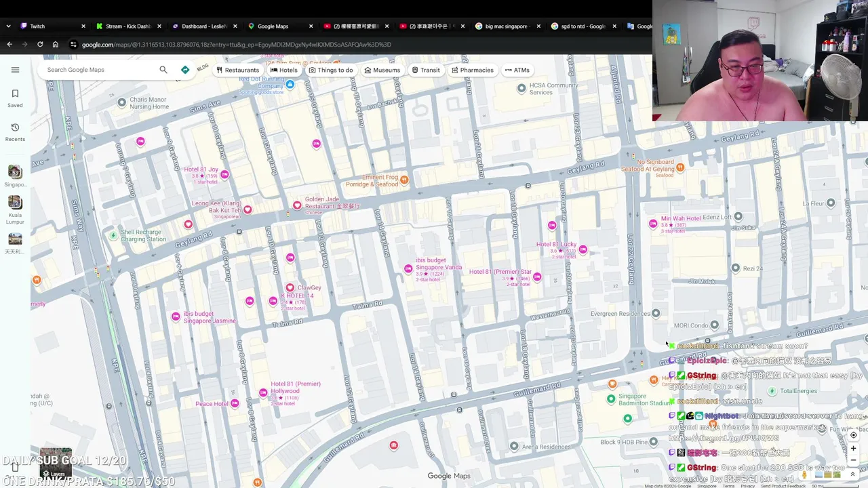Filter map by Pharmacies
This screenshot has height=488, width=868.
coord(472,70)
